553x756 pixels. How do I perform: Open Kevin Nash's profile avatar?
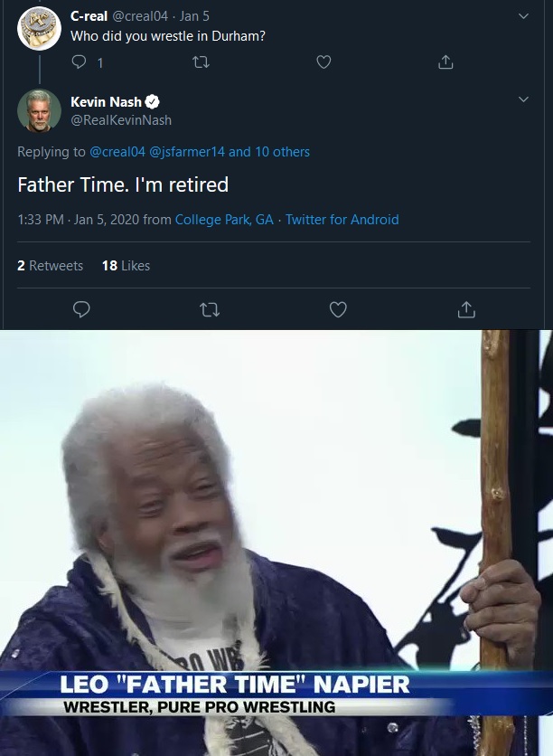tap(39, 111)
